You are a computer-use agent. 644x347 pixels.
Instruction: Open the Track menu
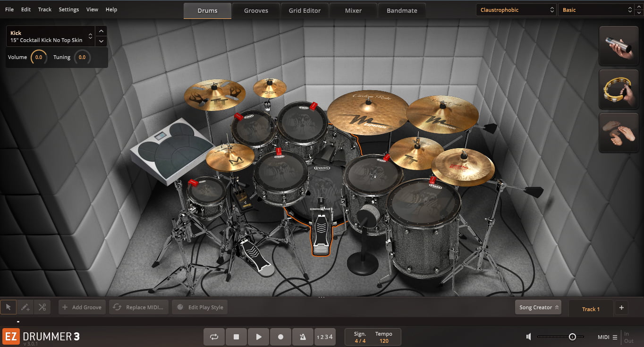pos(45,9)
